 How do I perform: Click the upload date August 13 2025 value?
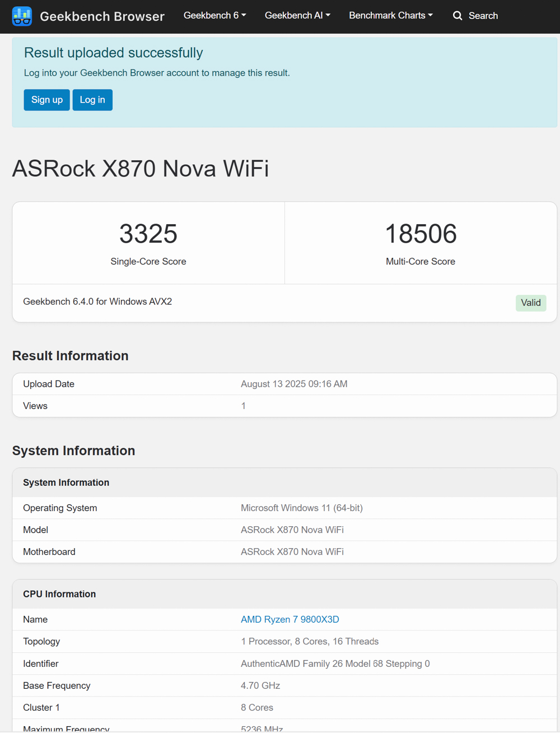[294, 384]
